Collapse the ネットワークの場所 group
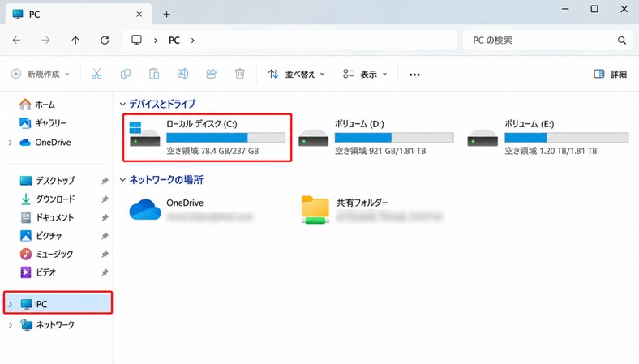The image size is (639, 364). [x=122, y=180]
